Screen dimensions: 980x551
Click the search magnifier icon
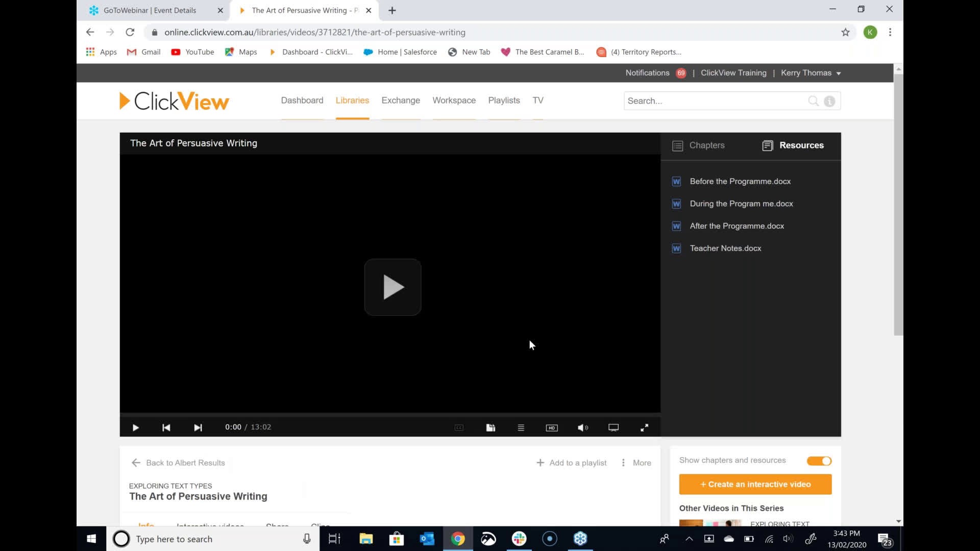[813, 101]
